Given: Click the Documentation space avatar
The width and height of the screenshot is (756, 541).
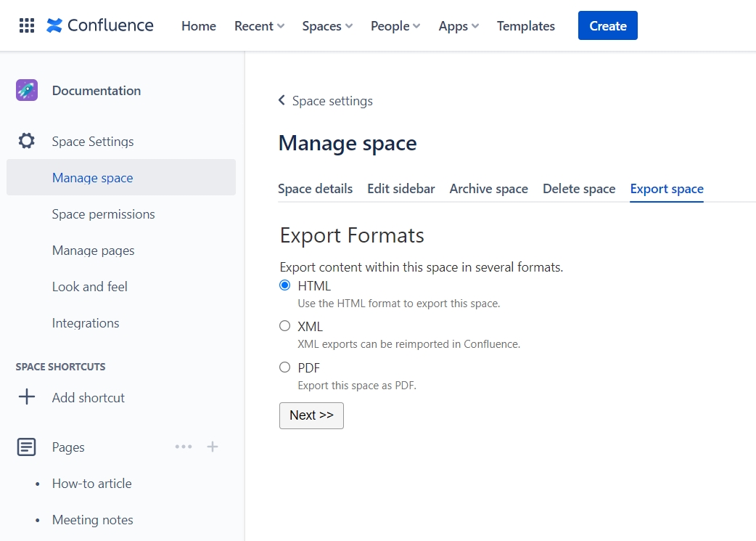Looking at the screenshot, I should click(26, 90).
